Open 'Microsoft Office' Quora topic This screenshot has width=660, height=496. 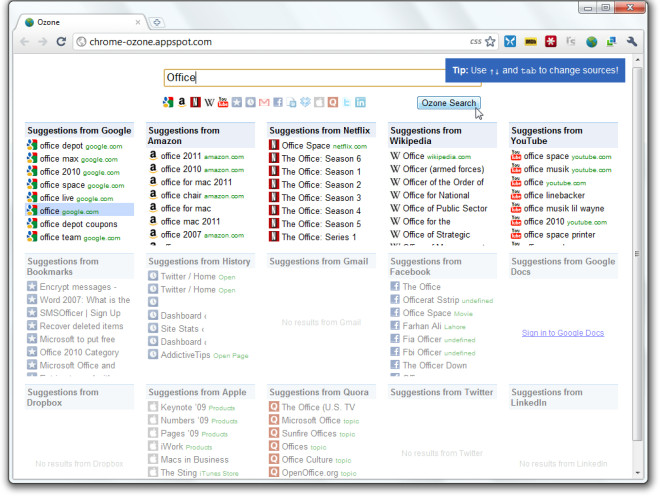(322, 420)
